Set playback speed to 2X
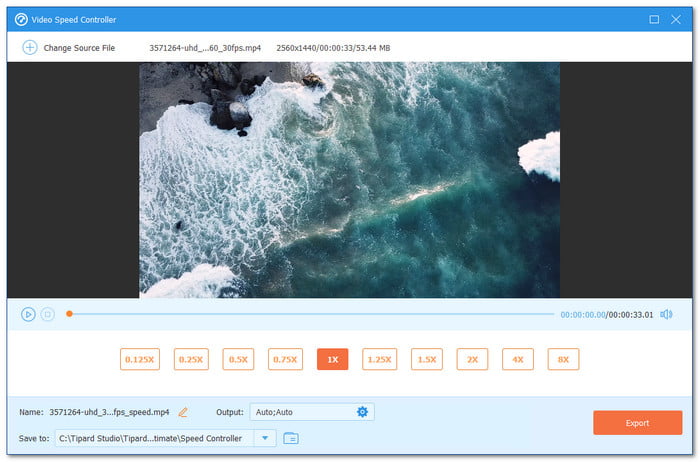The height and width of the screenshot is (462, 700). [x=471, y=360]
